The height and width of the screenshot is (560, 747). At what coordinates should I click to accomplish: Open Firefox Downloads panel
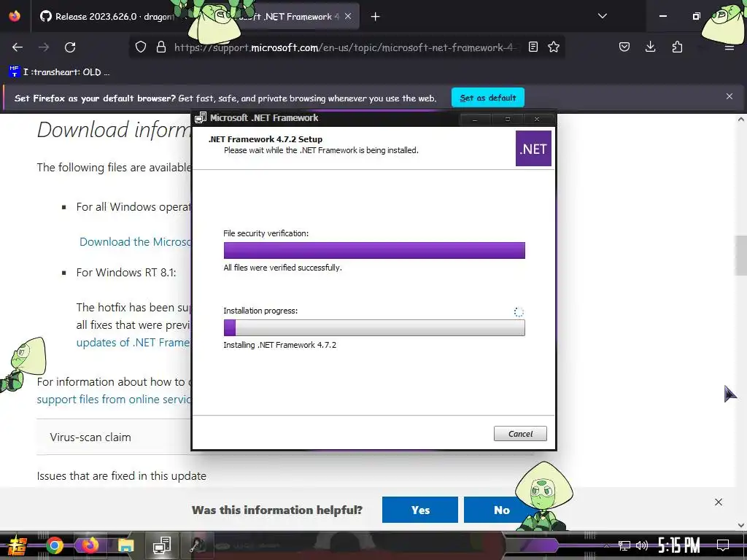(x=650, y=47)
